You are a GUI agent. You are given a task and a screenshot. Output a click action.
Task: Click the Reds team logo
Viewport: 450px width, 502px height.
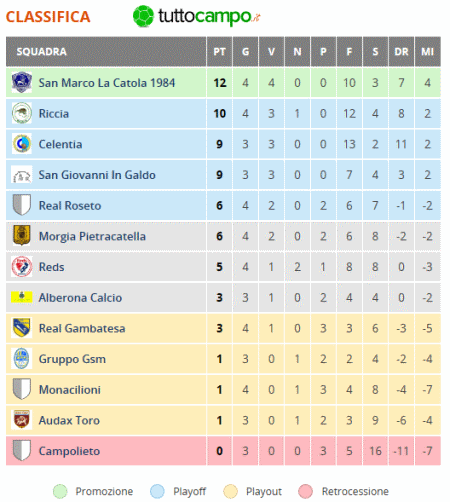coord(22,266)
